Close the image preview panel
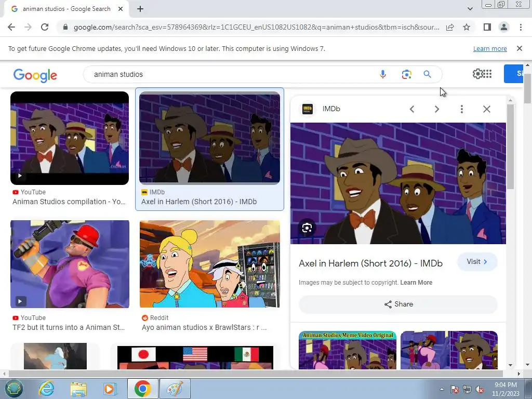Image resolution: width=532 pixels, height=399 pixels. (x=486, y=109)
